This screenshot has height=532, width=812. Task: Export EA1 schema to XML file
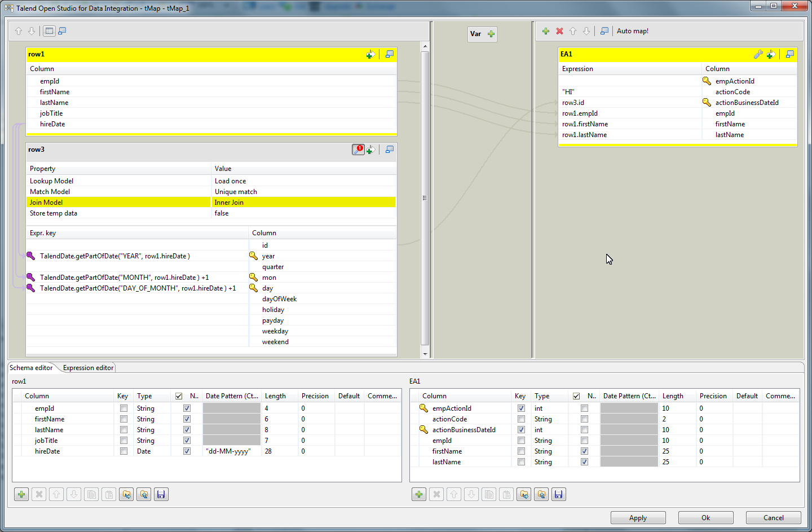pyautogui.click(x=541, y=494)
